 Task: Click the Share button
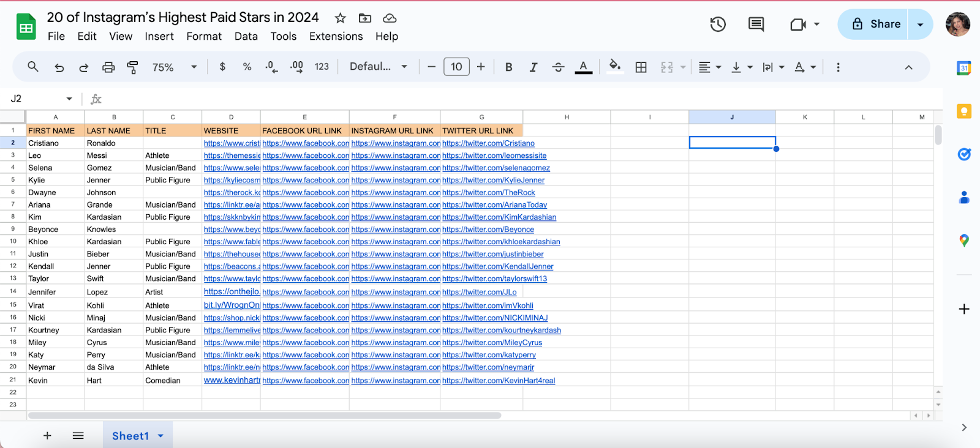pos(873,24)
